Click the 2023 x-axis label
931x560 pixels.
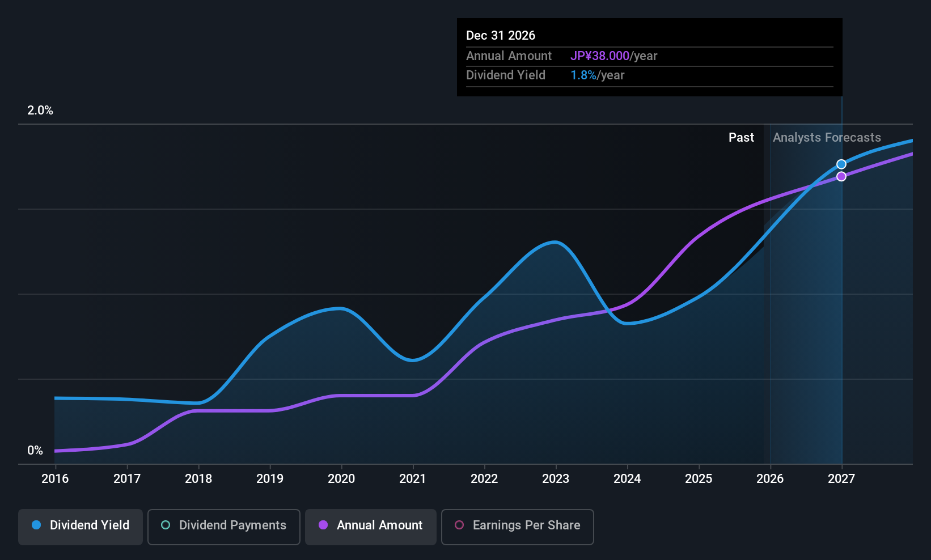(x=556, y=479)
